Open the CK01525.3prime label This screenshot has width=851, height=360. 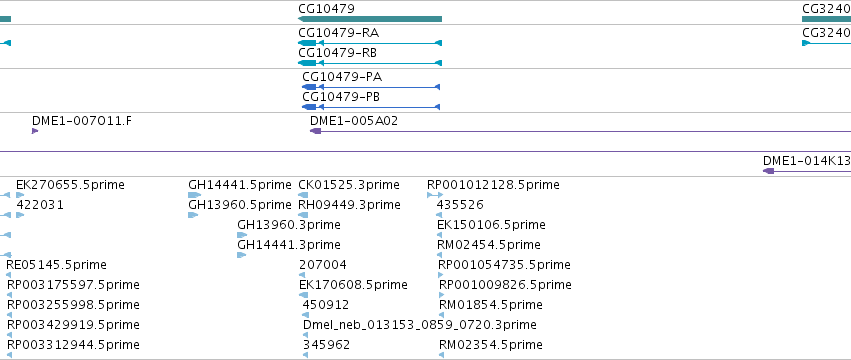click(349, 185)
